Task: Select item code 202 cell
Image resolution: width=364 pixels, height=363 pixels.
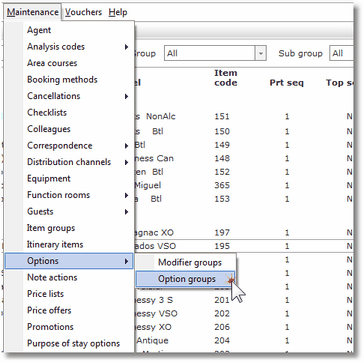Action: point(222,314)
